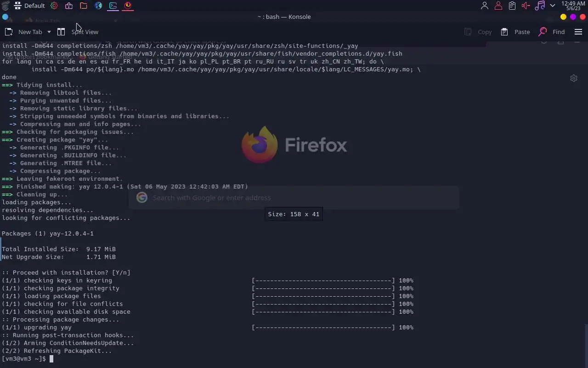The image size is (588, 368).
Task: Click 'Purging unwanted files...' line
Action: coord(61,101)
